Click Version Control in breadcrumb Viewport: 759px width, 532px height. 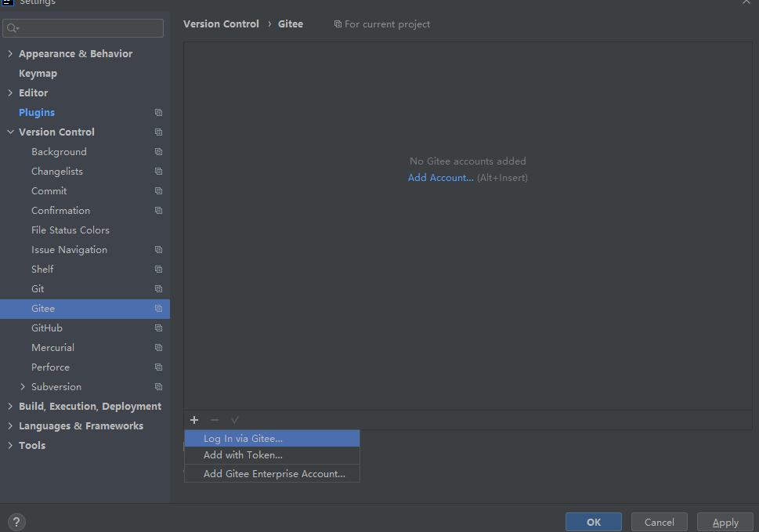[x=221, y=24]
